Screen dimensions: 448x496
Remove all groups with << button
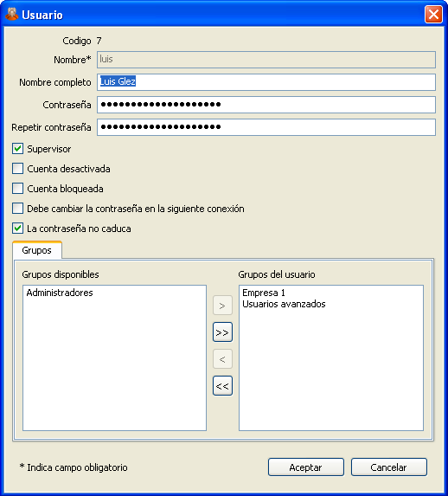pyautogui.click(x=222, y=386)
